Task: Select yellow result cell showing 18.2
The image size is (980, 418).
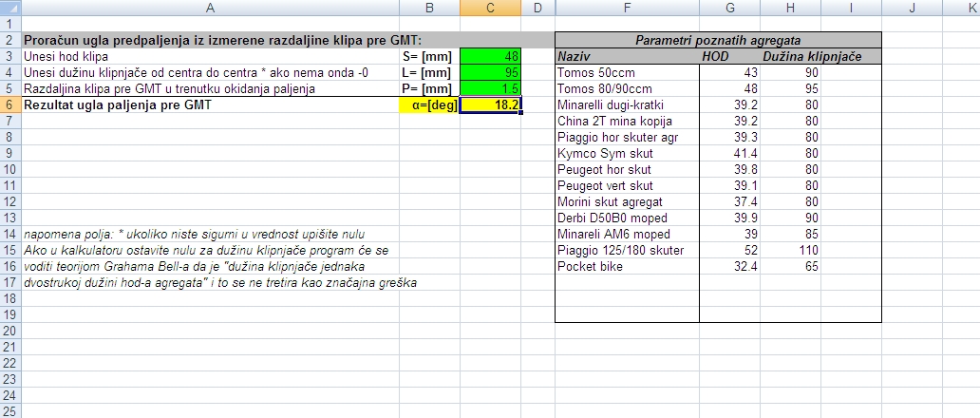Action: 490,104
